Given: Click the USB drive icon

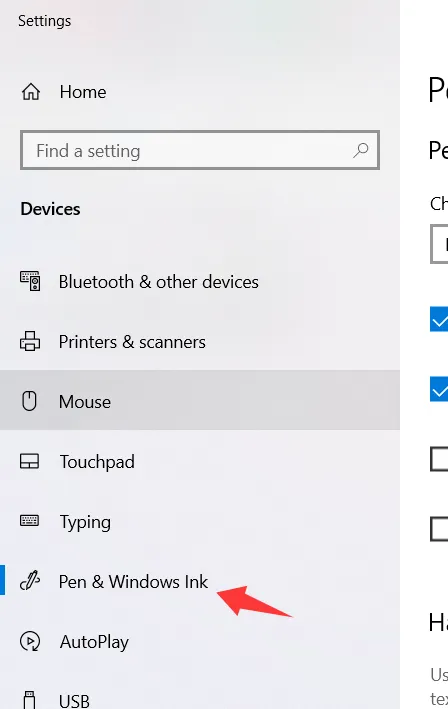Looking at the screenshot, I should pyautogui.click(x=29, y=700).
